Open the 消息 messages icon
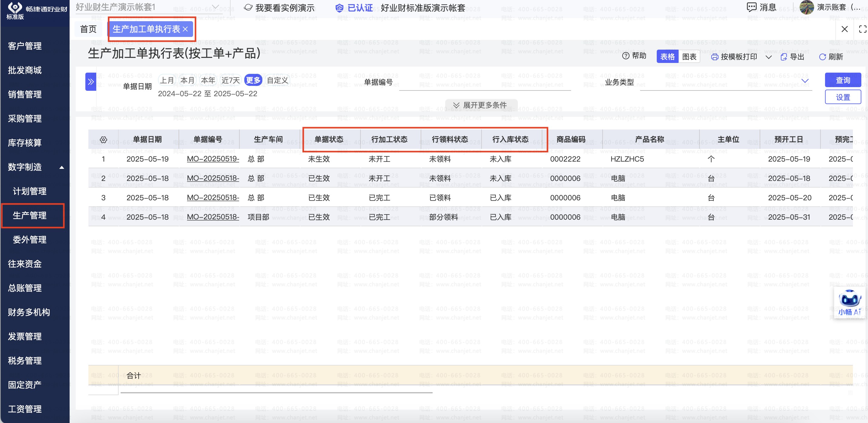Viewport: 868px width, 423px height. tap(751, 7)
